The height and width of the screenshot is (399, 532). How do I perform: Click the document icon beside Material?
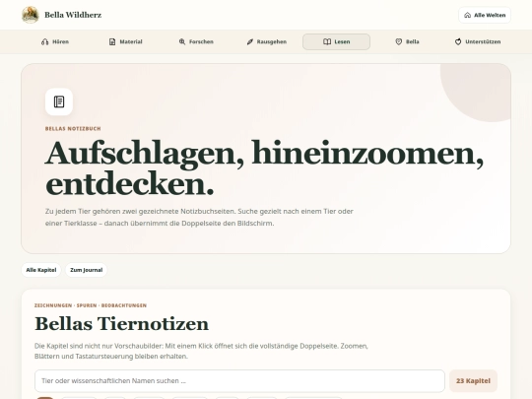pyautogui.click(x=112, y=41)
